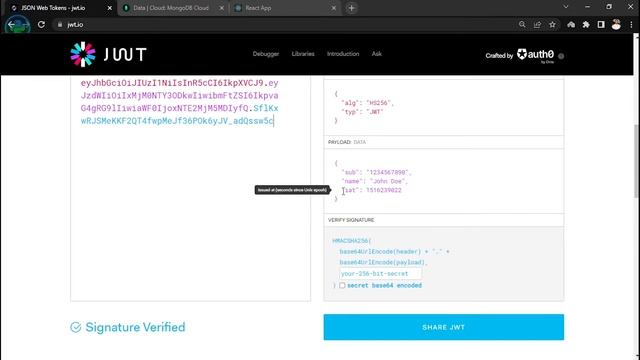Click the PAYLOAD: DATA section label
This screenshot has height=360, width=640.
pyautogui.click(x=347, y=142)
